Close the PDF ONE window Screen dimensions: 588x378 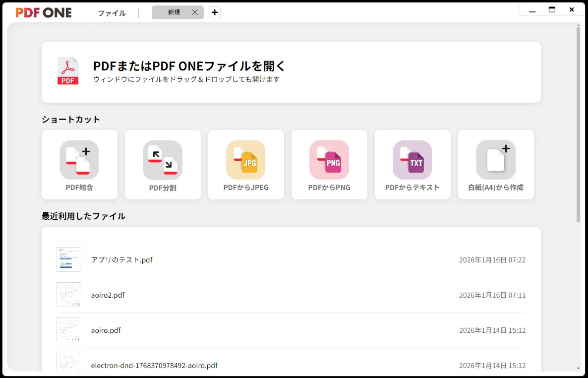(572, 10)
